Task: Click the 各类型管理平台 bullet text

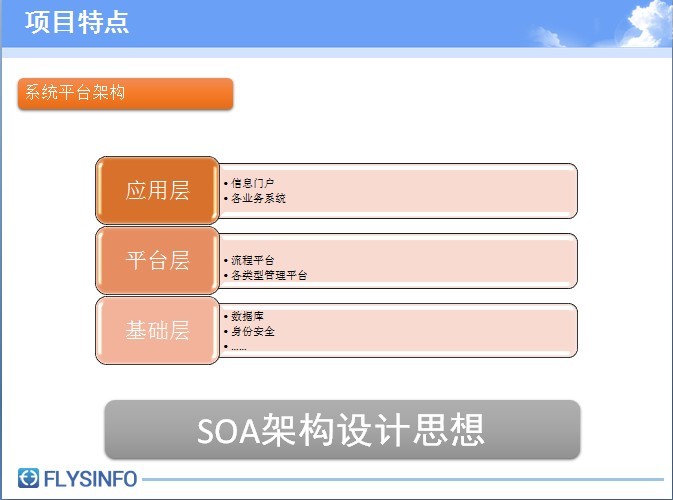Action: (268, 274)
